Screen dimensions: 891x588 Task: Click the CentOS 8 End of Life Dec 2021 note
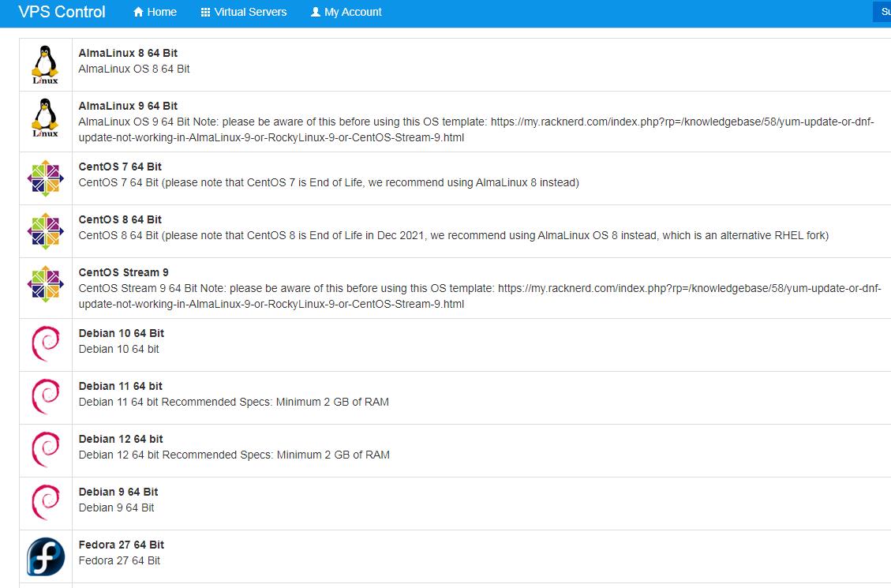pos(454,235)
